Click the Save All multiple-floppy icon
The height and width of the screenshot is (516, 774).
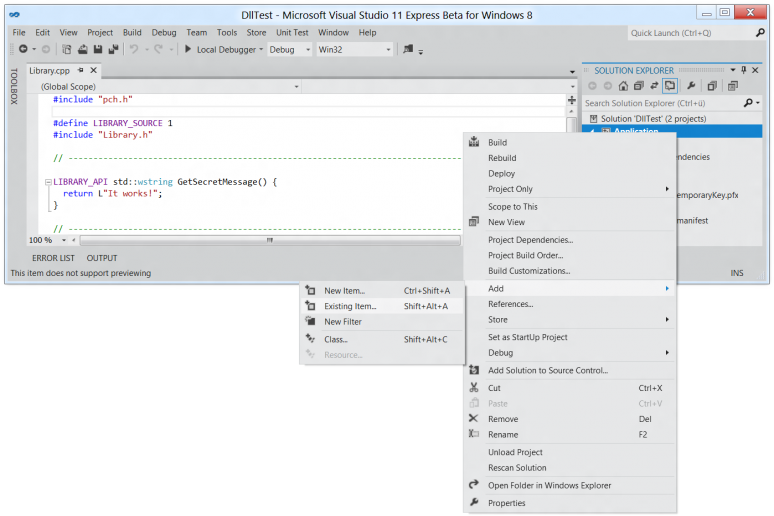click(113, 49)
